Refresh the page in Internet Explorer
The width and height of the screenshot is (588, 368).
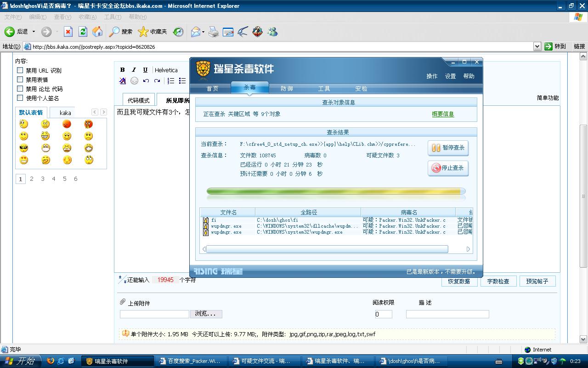(83, 32)
